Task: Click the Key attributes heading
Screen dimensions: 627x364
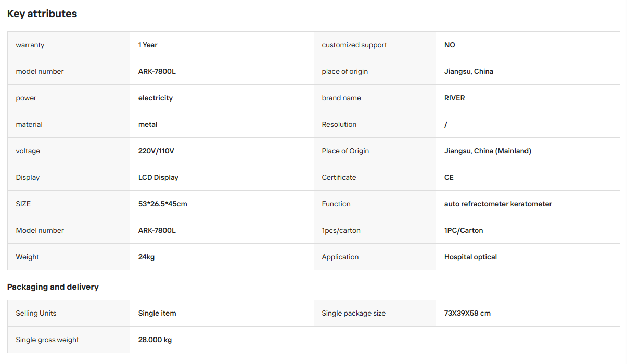Action: [42, 14]
